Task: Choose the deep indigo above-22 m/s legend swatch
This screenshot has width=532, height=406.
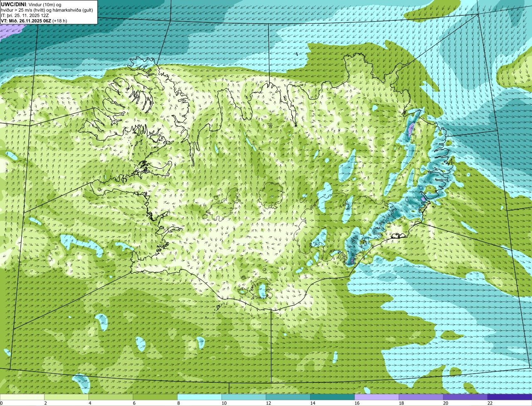Action: click(510, 397)
